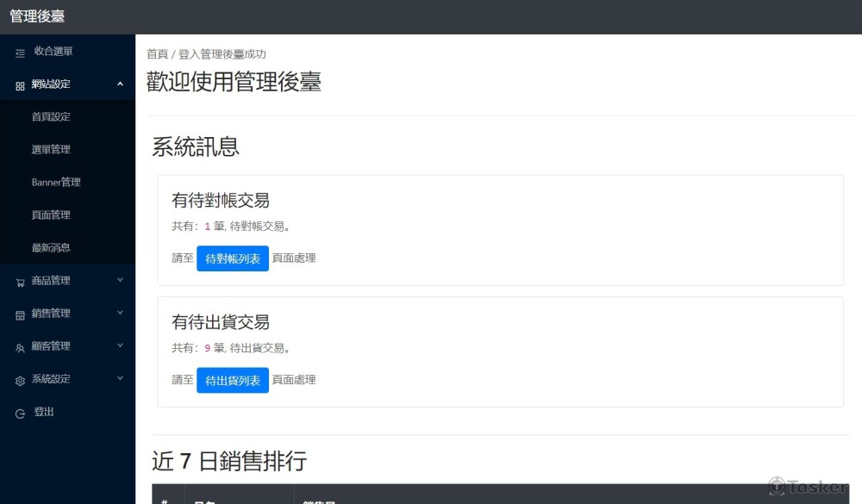Click the logout icon
The image size is (862, 504).
point(20,414)
